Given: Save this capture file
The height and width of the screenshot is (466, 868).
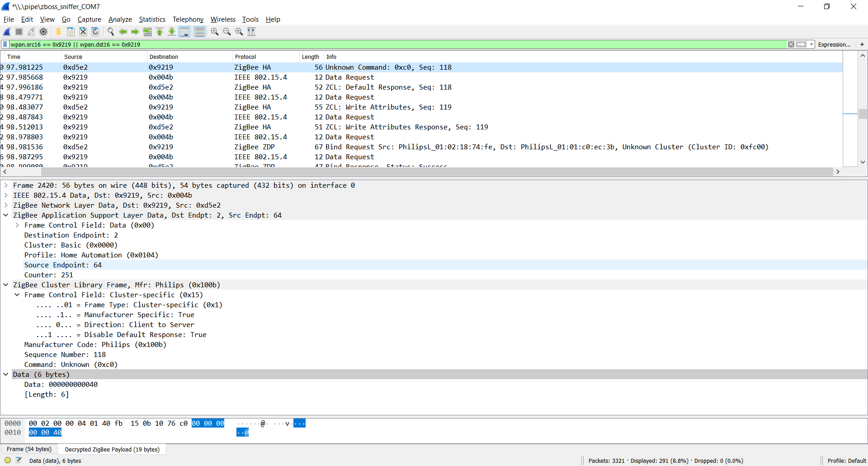Looking at the screenshot, I should [x=71, y=32].
